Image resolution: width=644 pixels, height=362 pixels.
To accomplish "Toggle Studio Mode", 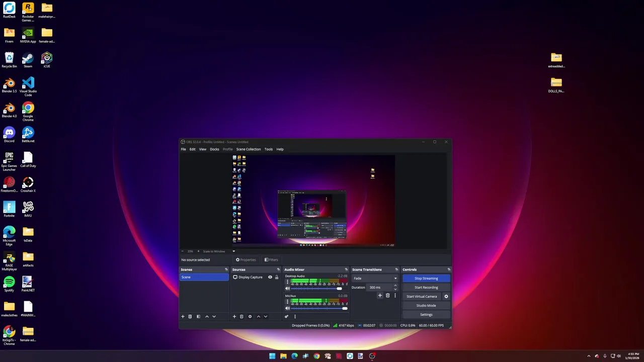I will pyautogui.click(x=426, y=306).
